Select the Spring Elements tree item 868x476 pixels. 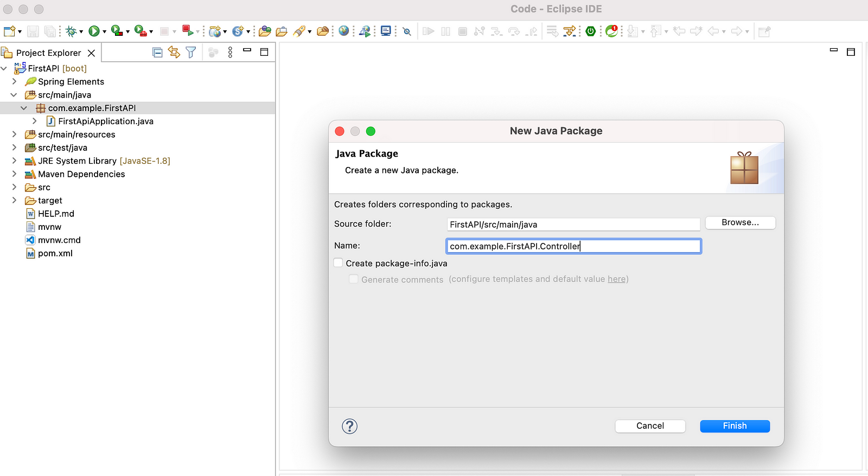(x=71, y=82)
